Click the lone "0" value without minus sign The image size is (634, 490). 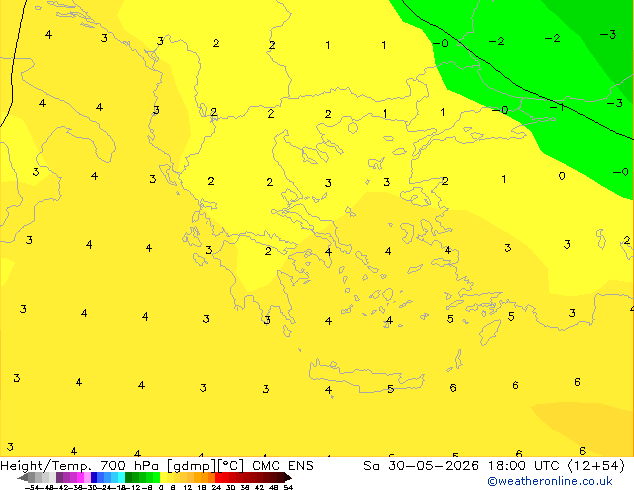(x=562, y=176)
